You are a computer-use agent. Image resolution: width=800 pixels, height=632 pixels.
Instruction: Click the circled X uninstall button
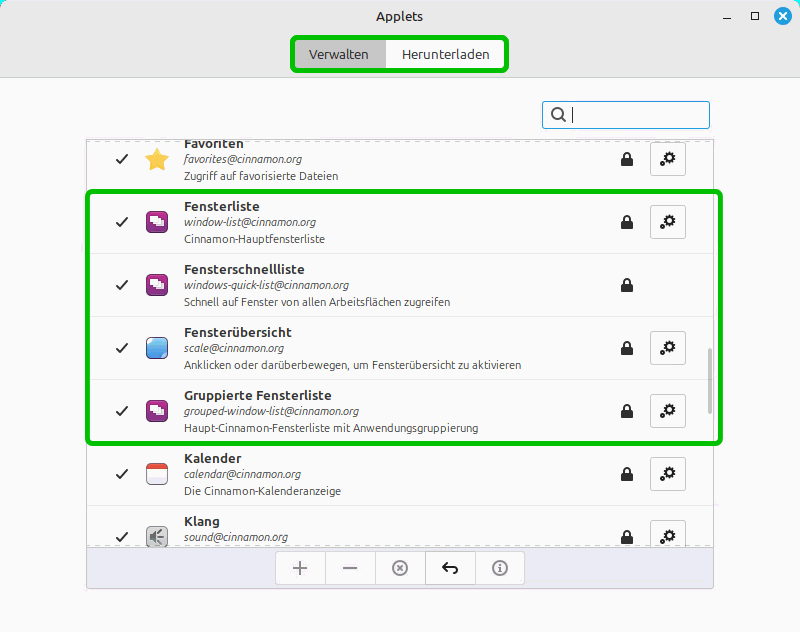[400, 568]
